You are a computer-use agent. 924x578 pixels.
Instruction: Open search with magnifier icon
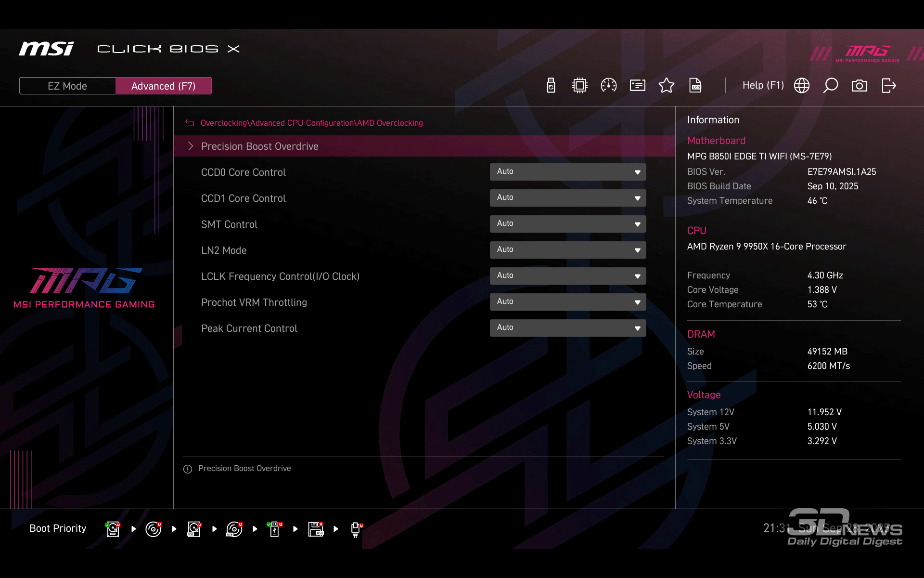point(830,86)
